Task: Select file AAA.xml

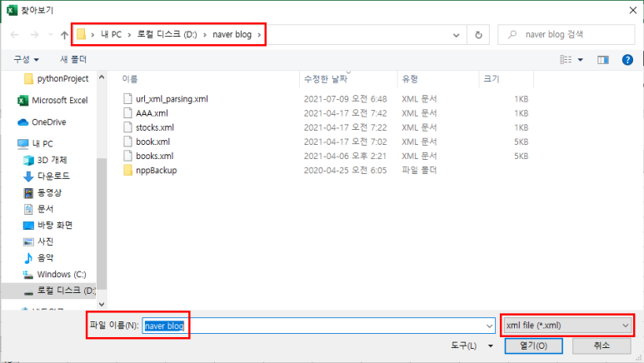Action: click(x=152, y=113)
